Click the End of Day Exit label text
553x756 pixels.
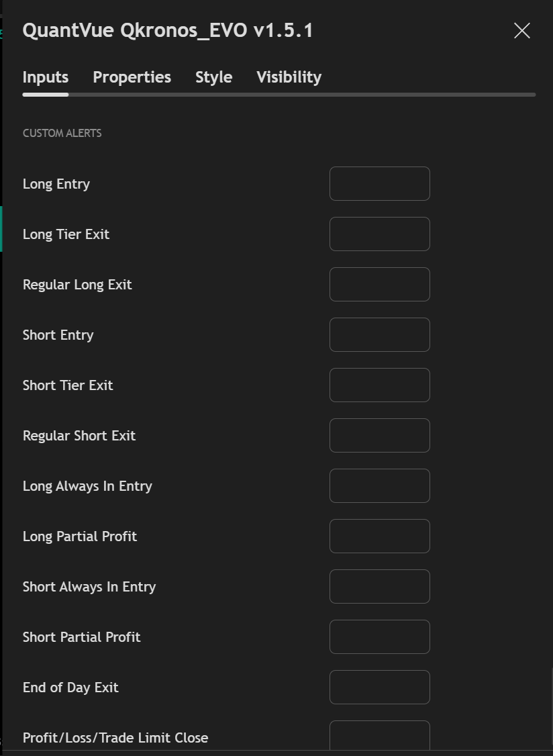tap(70, 688)
